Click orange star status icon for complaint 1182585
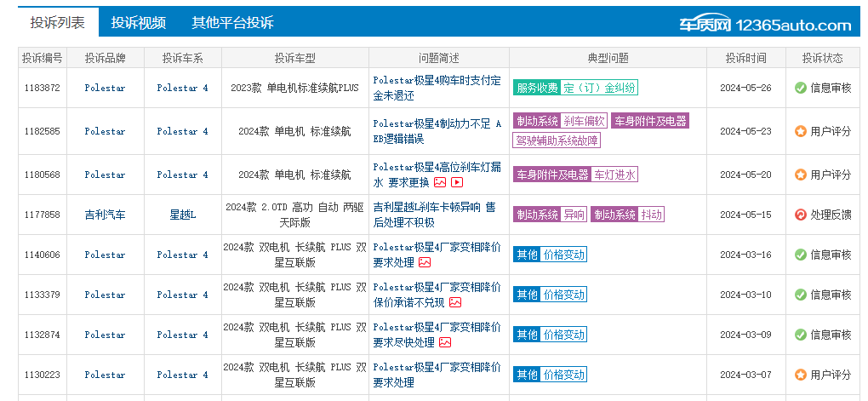The image size is (868, 401). click(x=800, y=131)
